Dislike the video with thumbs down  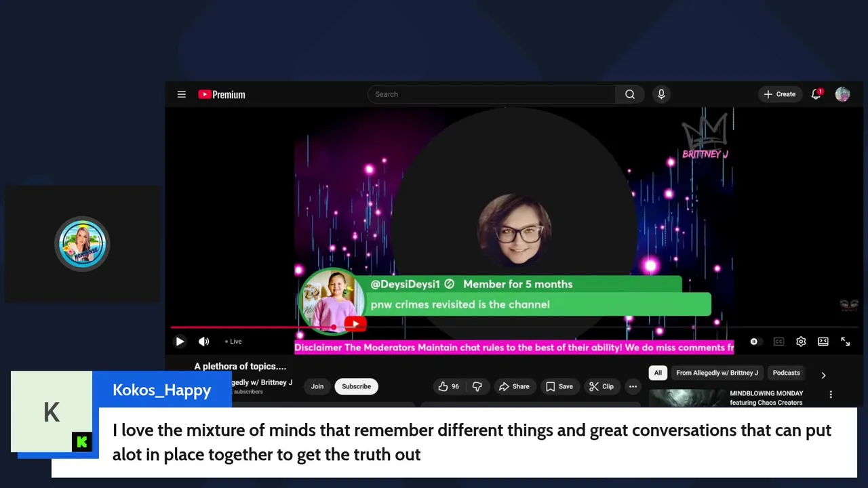[477, 386]
